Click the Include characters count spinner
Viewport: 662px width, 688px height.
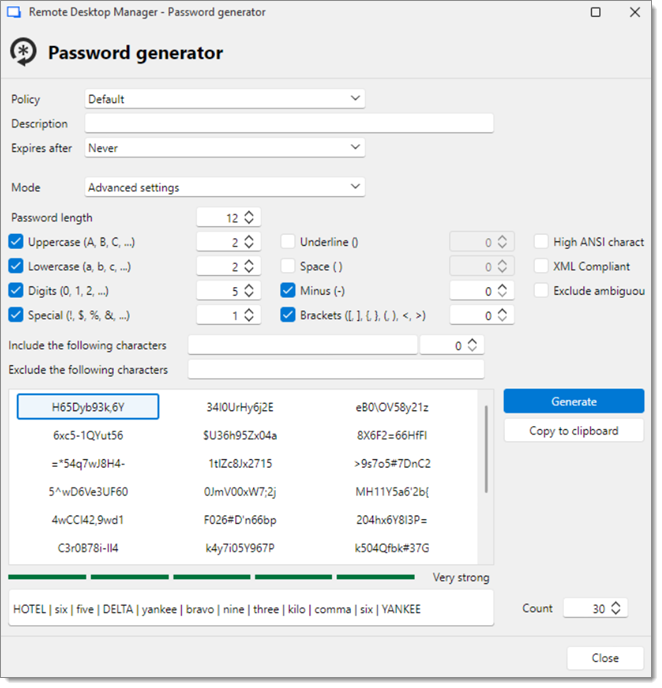[x=474, y=347]
